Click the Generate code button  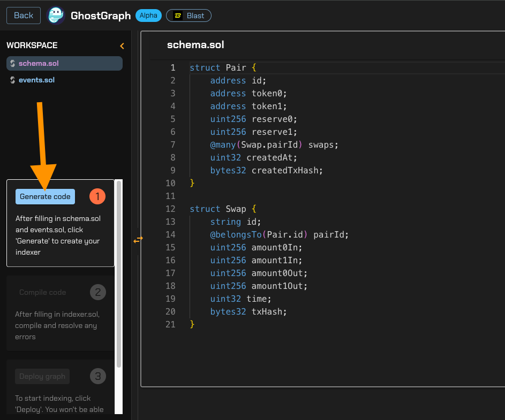(45, 197)
